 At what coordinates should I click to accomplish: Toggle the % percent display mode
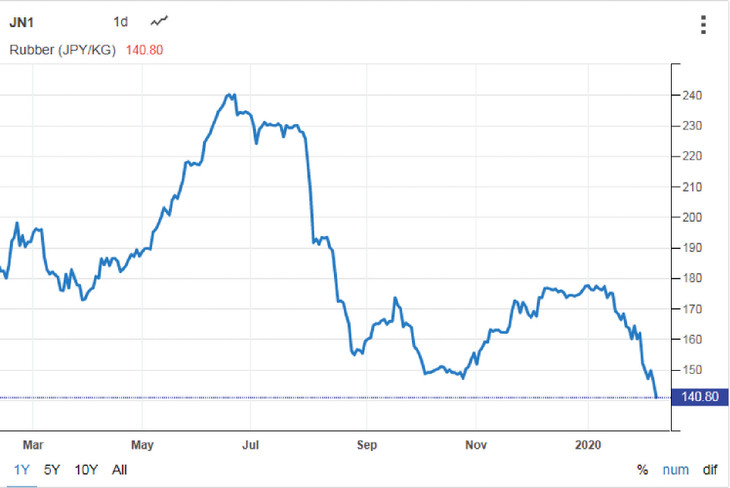[642, 469]
